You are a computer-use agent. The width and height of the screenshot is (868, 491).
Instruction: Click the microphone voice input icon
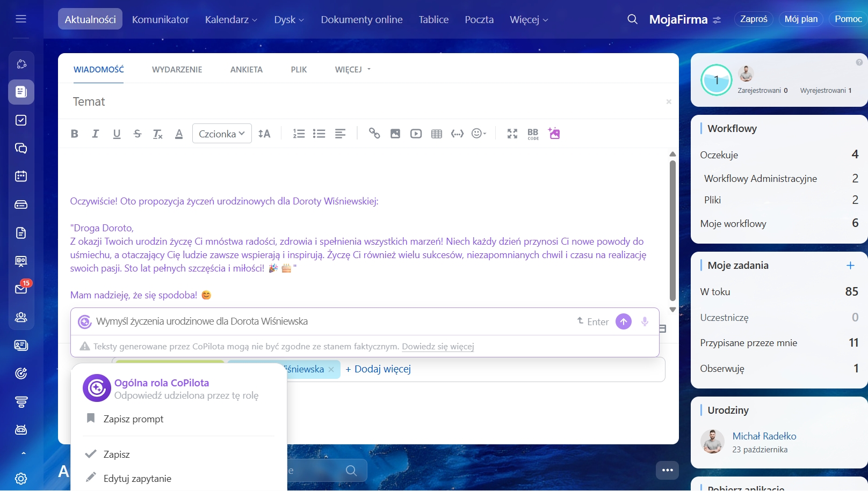645,321
